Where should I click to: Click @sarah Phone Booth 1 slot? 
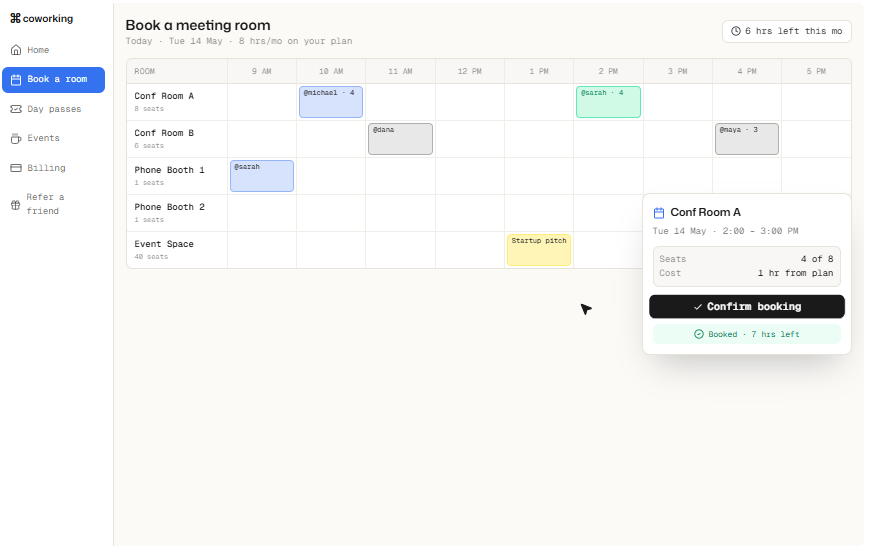pos(262,176)
